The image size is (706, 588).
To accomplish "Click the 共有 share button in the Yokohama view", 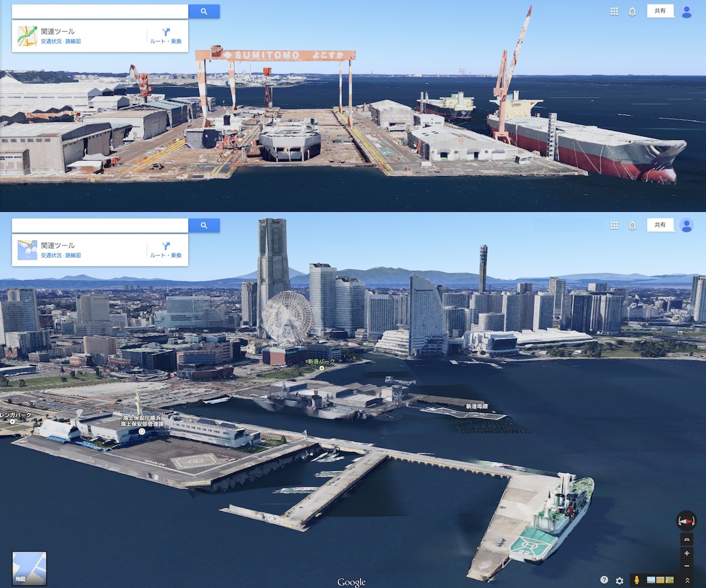I will coord(660,225).
